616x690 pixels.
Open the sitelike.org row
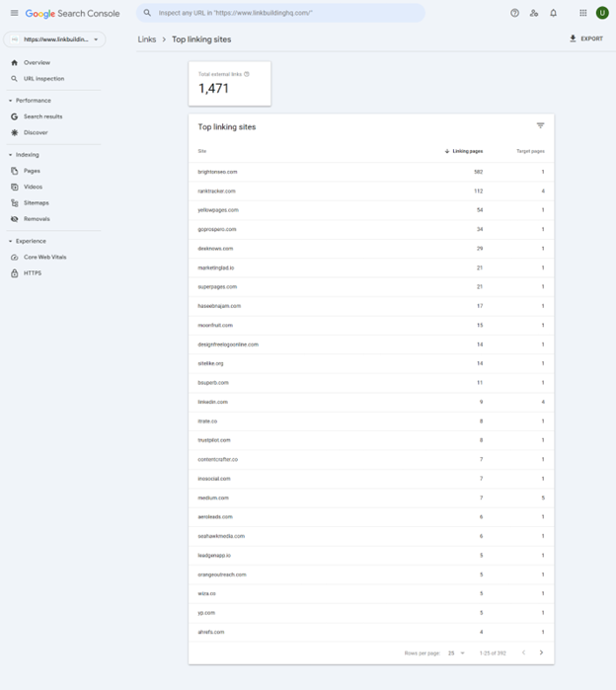[371, 363]
